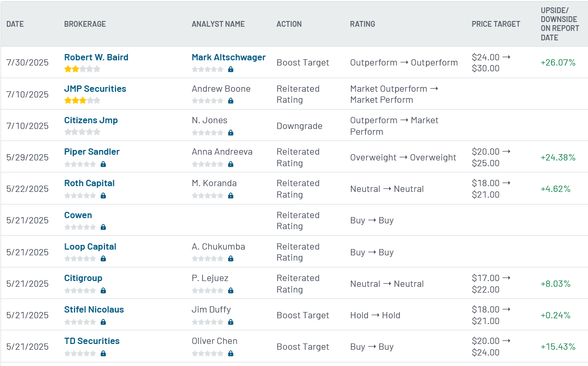This screenshot has width=588, height=366.
Task: Click the lock icon under Mark Altschwager
Action: (231, 69)
